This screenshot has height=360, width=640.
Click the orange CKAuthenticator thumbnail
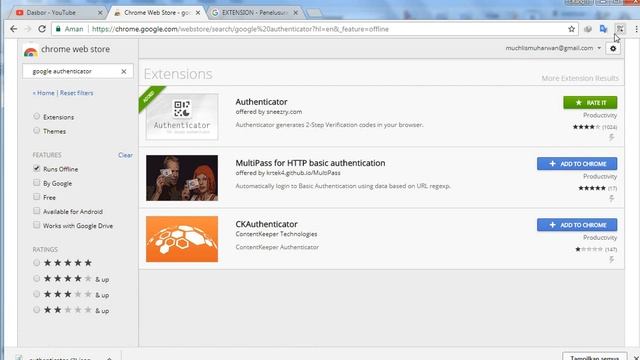coord(182,239)
